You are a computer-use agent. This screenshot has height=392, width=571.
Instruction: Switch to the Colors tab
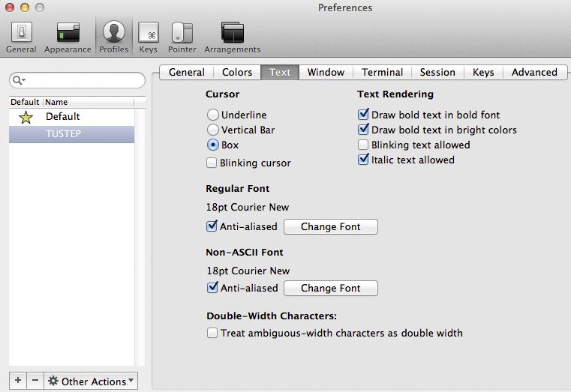click(x=237, y=72)
